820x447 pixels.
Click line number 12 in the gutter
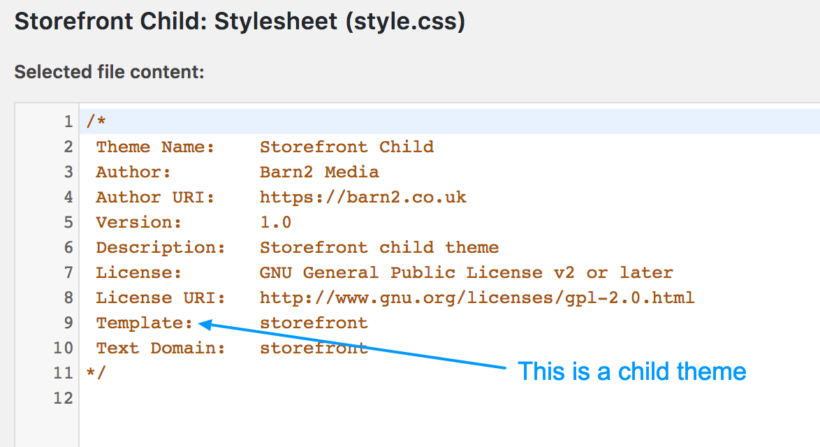[x=63, y=398]
